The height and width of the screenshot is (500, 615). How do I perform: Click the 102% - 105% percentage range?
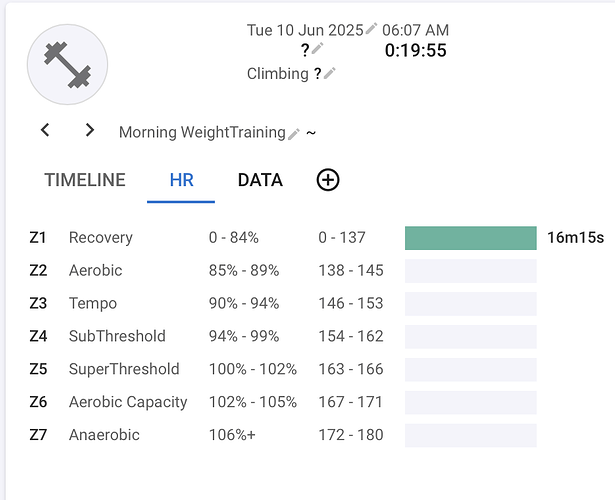tap(253, 402)
